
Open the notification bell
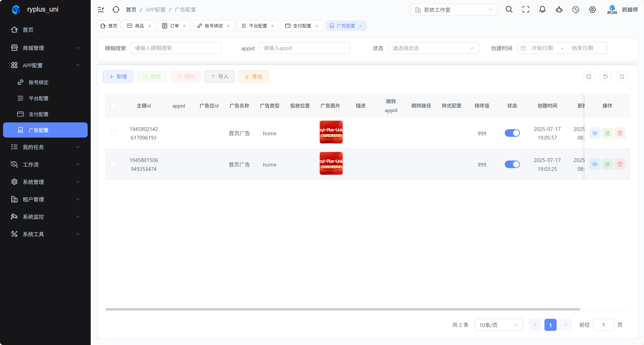coord(542,10)
